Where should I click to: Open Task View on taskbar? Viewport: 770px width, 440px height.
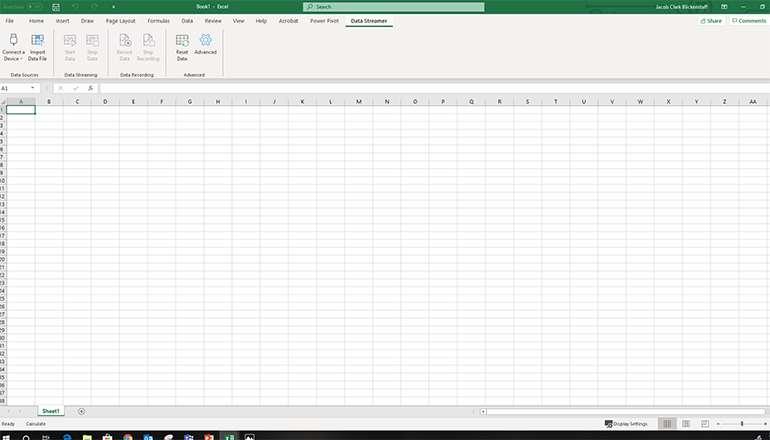click(x=46, y=437)
